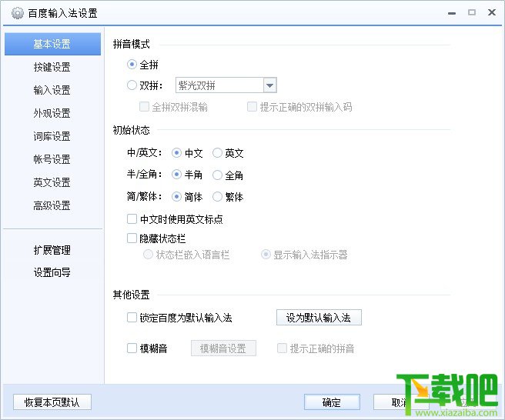Toggle 隐藏状态栏 checkbox

click(132, 238)
